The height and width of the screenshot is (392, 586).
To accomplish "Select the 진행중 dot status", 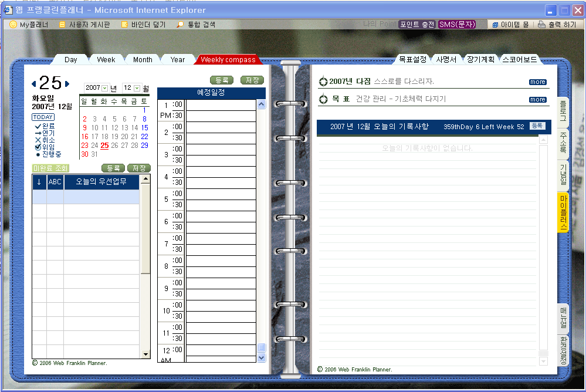I will [49, 154].
